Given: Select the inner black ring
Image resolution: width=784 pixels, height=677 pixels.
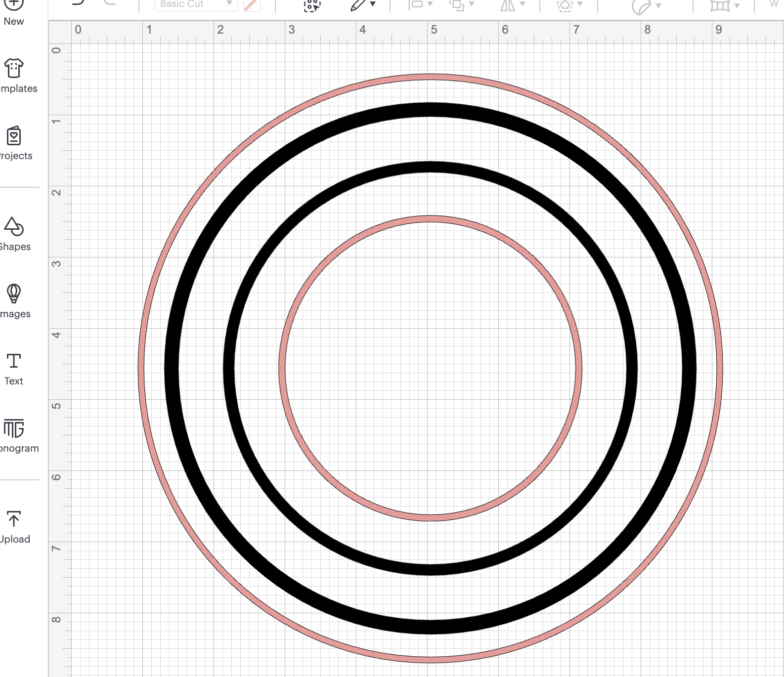Looking at the screenshot, I should (x=431, y=167).
